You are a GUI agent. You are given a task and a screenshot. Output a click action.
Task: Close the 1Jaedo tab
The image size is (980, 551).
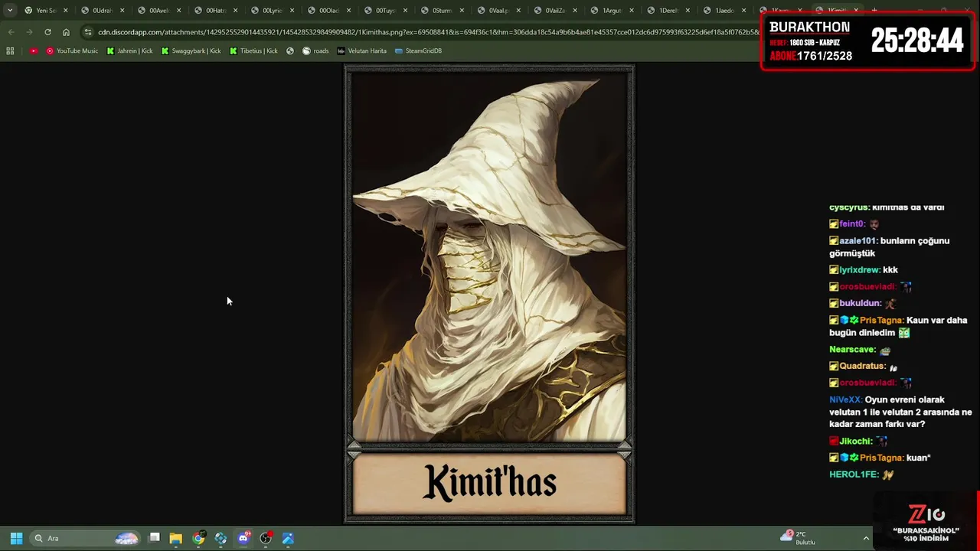coord(743,11)
